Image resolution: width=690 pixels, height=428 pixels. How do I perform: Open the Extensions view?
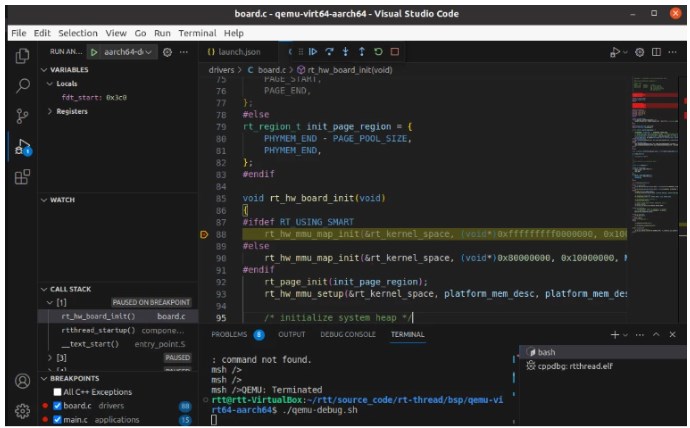point(21,177)
